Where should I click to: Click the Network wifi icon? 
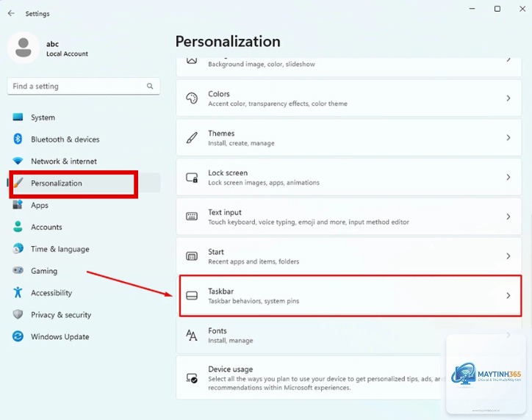coord(18,161)
